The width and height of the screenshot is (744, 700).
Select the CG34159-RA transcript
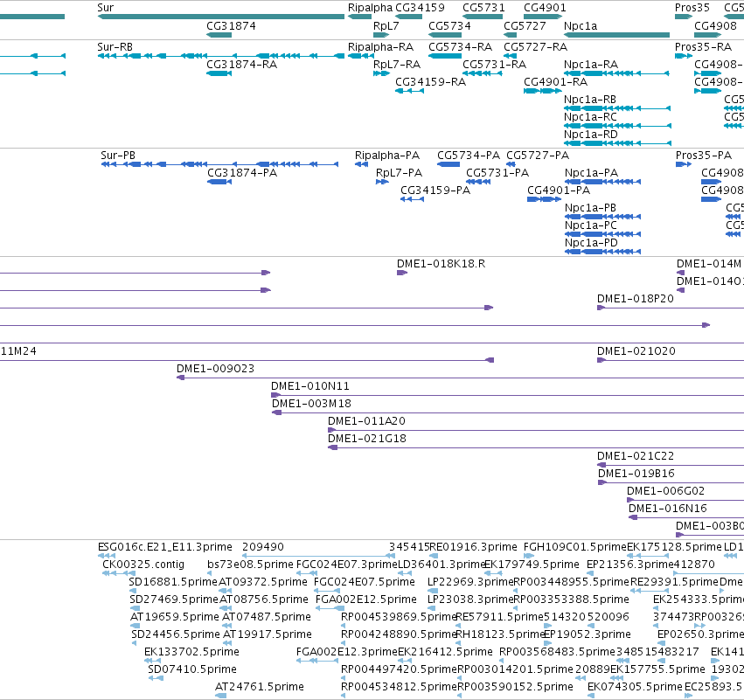[x=409, y=91]
